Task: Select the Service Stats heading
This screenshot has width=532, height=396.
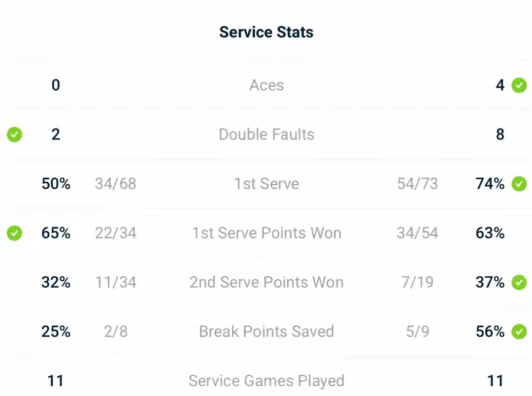Action: 266,32
